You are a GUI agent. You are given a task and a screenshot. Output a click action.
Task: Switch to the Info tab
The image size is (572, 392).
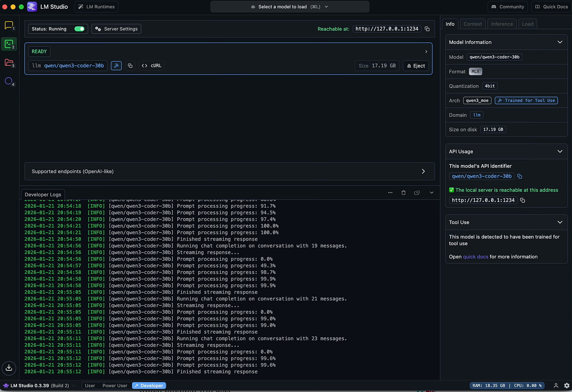coord(450,24)
